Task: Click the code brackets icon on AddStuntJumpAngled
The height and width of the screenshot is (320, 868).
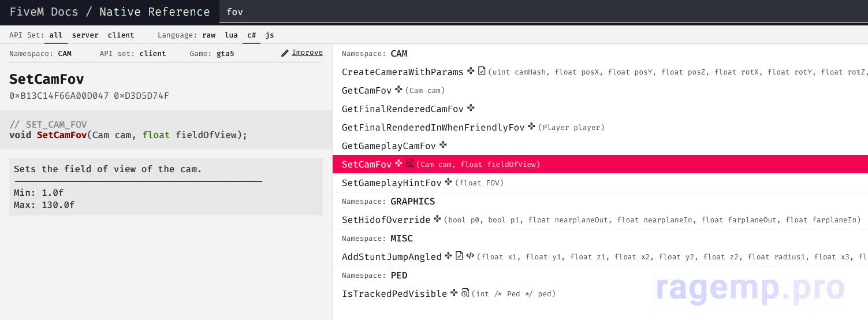Action: pyautogui.click(x=470, y=256)
